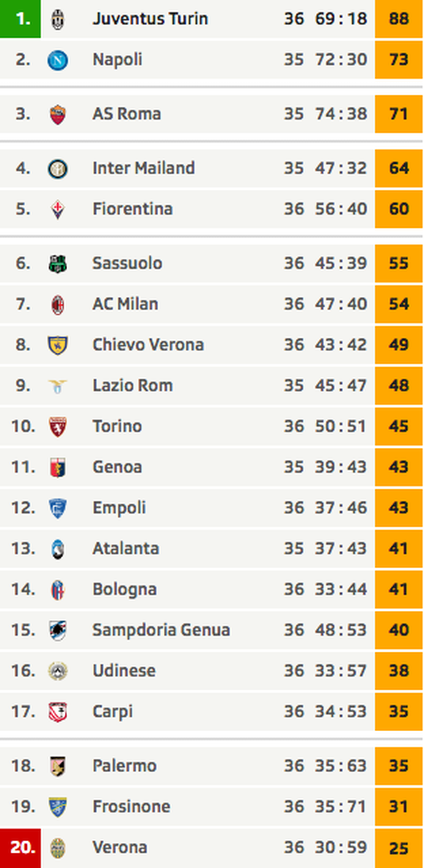
Task: Click the Napoli club logo
Action: (x=58, y=59)
